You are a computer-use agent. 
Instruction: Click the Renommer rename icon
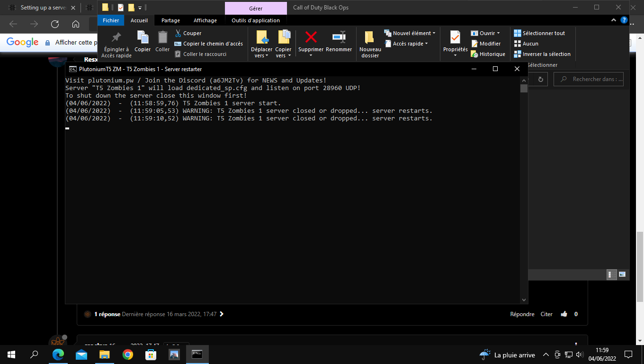pos(339,37)
